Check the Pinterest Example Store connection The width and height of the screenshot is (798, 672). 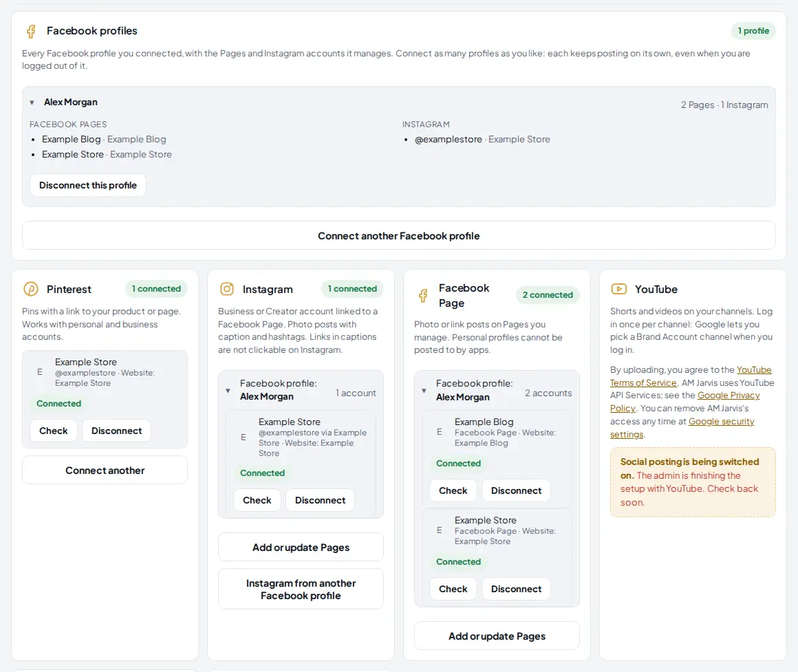(54, 431)
